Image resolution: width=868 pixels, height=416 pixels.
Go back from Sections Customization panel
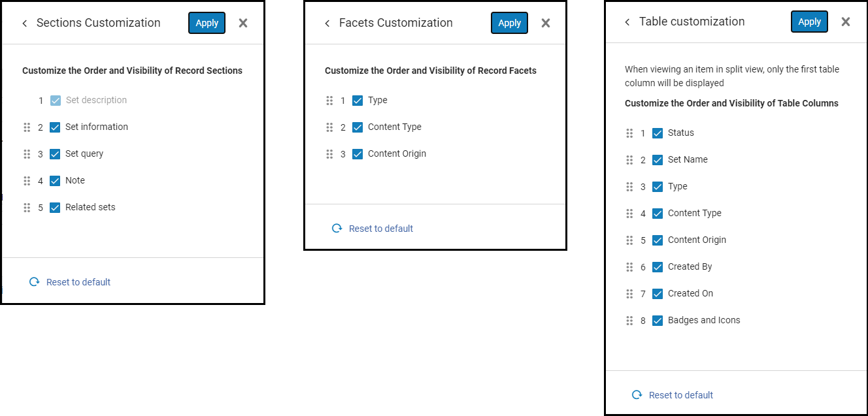click(x=25, y=24)
